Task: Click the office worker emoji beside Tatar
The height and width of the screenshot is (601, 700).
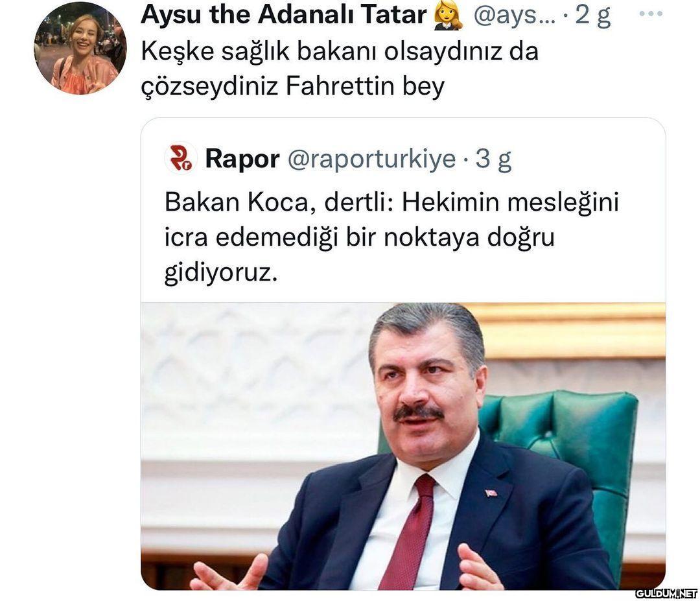Action: 449,17
